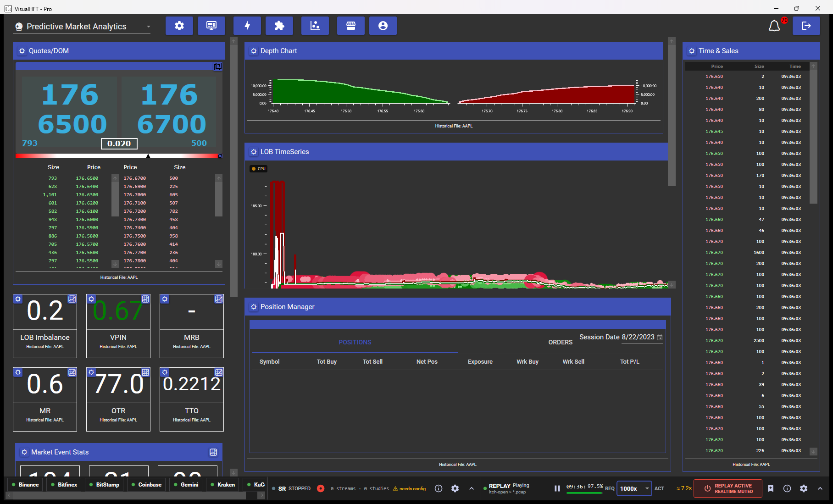Open settings gear on TTO tile
The image size is (833, 504).
tap(165, 372)
